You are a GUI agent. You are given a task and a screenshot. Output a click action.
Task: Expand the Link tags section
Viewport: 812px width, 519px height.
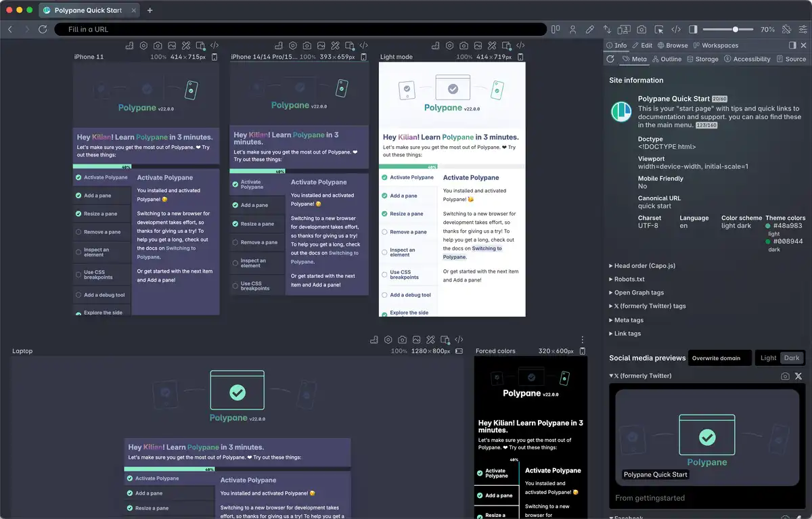click(x=625, y=334)
